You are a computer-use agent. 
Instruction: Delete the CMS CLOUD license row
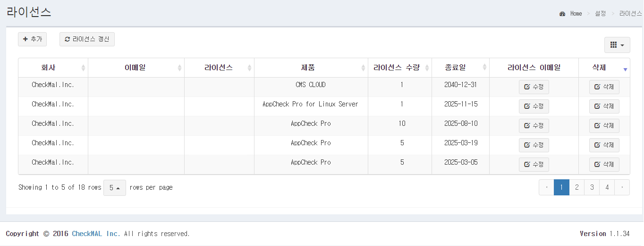[604, 87]
